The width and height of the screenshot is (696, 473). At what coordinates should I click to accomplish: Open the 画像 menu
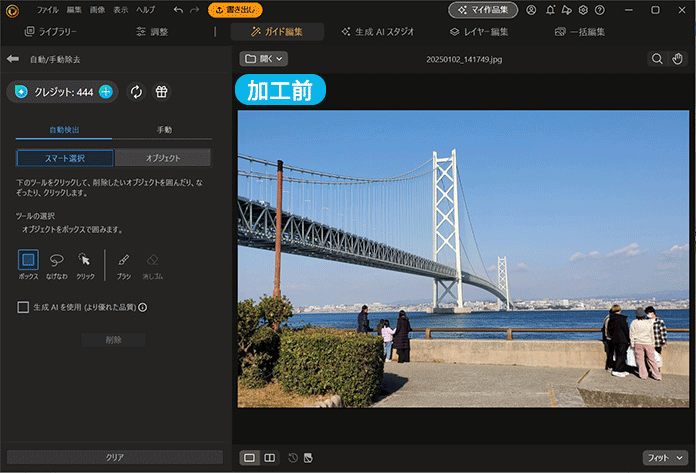(x=97, y=10)
